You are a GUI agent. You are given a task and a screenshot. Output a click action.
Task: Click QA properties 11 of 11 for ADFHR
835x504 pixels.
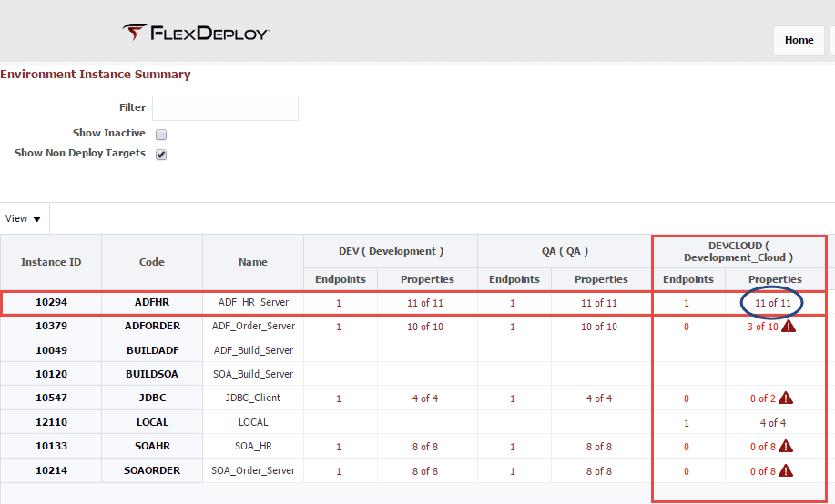[x=599, y=303]
